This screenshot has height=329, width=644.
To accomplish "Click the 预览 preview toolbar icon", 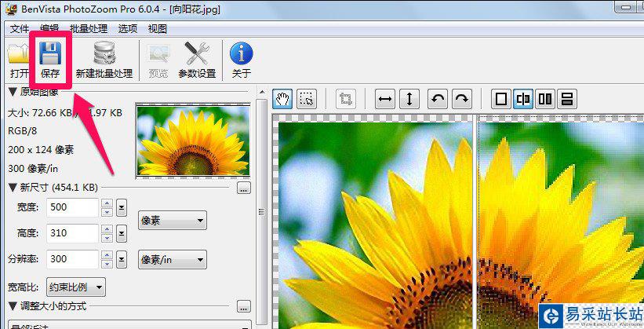I will pos(158,54).
